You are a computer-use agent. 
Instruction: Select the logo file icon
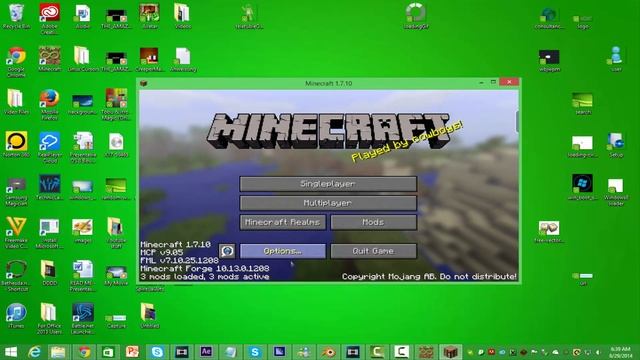point(583,22)
